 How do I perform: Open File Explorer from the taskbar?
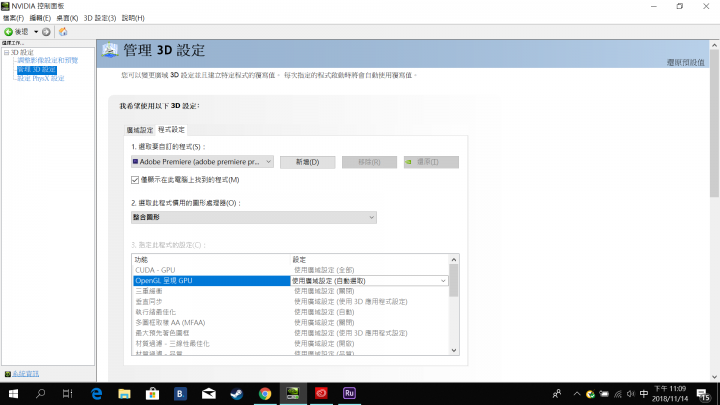click(124, 394)
